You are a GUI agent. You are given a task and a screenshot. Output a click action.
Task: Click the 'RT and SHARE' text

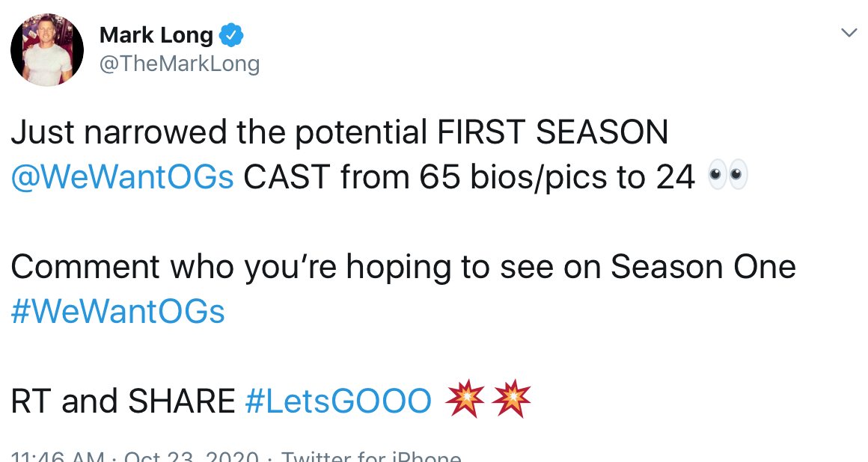pos(123,401)
